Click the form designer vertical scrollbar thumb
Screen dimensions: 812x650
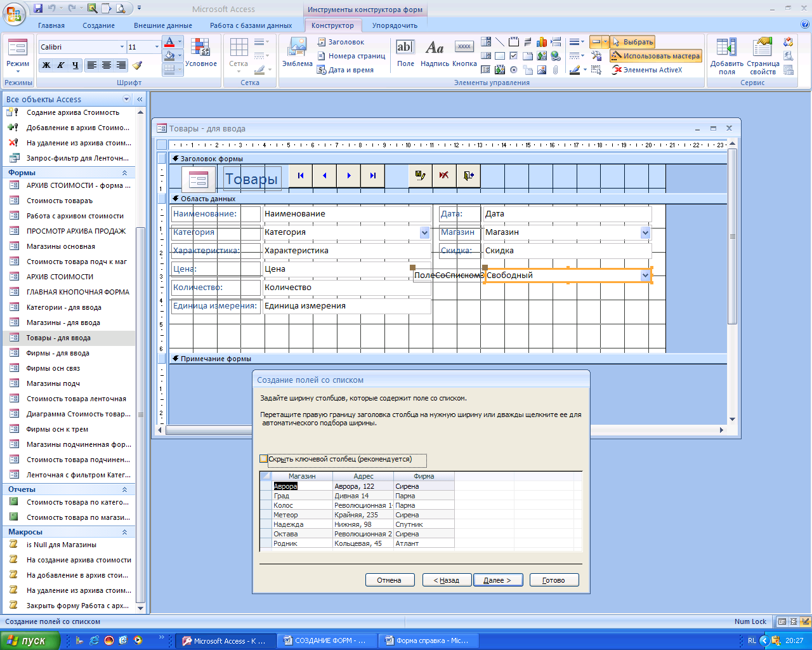(x=733, y=237)
